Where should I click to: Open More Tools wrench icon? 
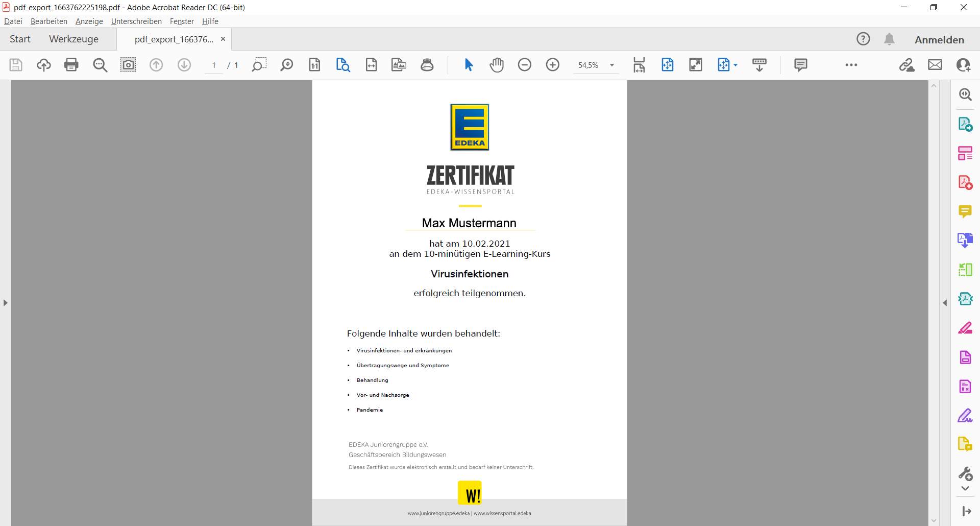(x=965, y=474)
